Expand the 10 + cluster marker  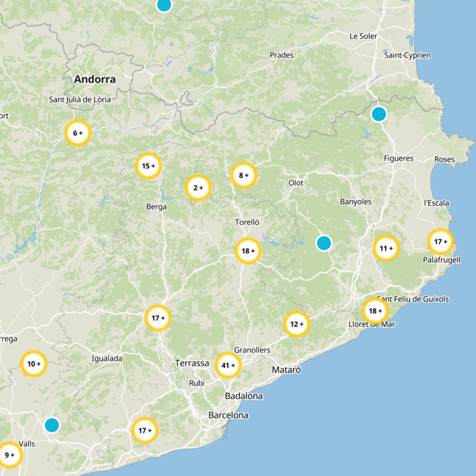34,364
